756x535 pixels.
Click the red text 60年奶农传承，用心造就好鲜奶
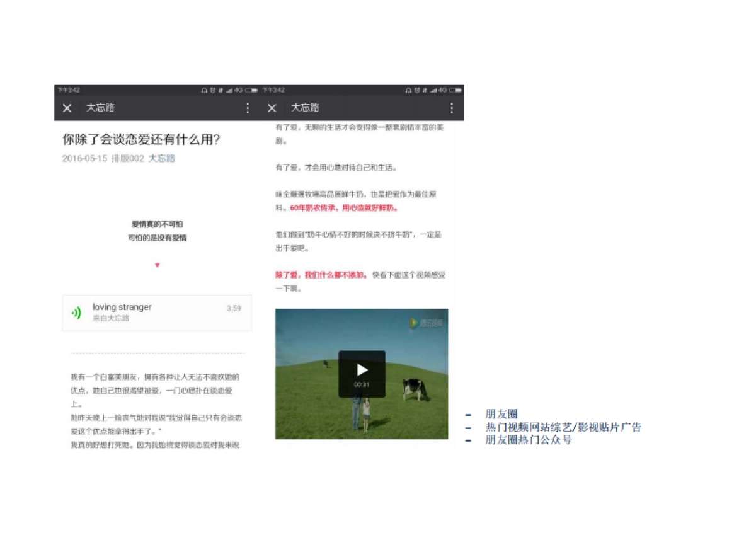click(x=343, y=208)
